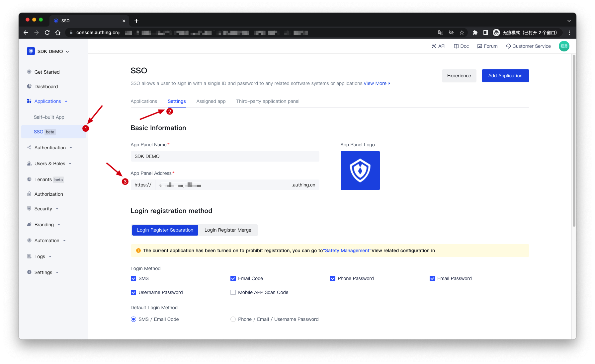Expand the sidebar Settings menu
The image size is (595, 364).
[x=57, y=273]
